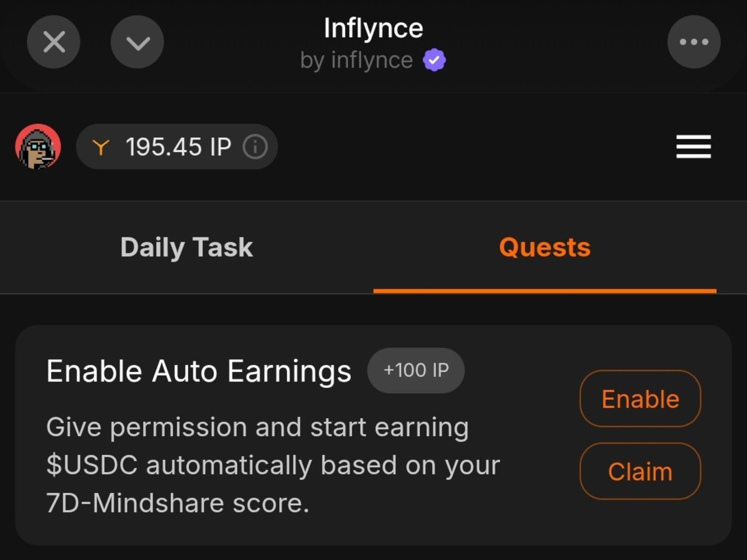Image resolution: width=747 pixels, height=560 pixels.
Task: Enable Auto Earnings with the Enable button
Action: 640,399
